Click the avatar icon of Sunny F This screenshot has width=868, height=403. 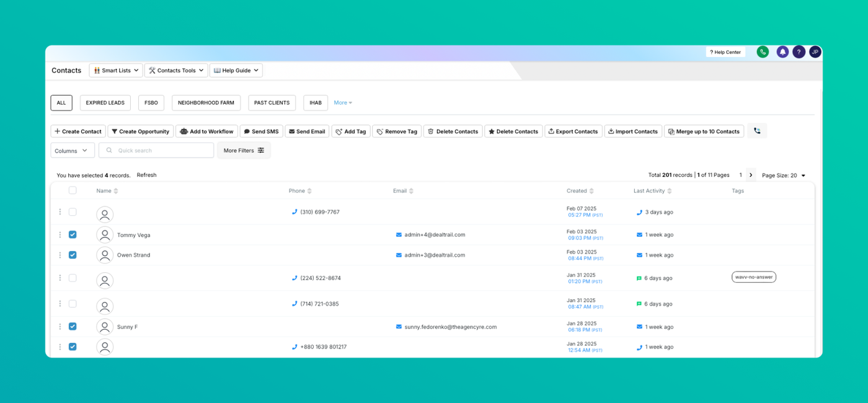[105, 327]
